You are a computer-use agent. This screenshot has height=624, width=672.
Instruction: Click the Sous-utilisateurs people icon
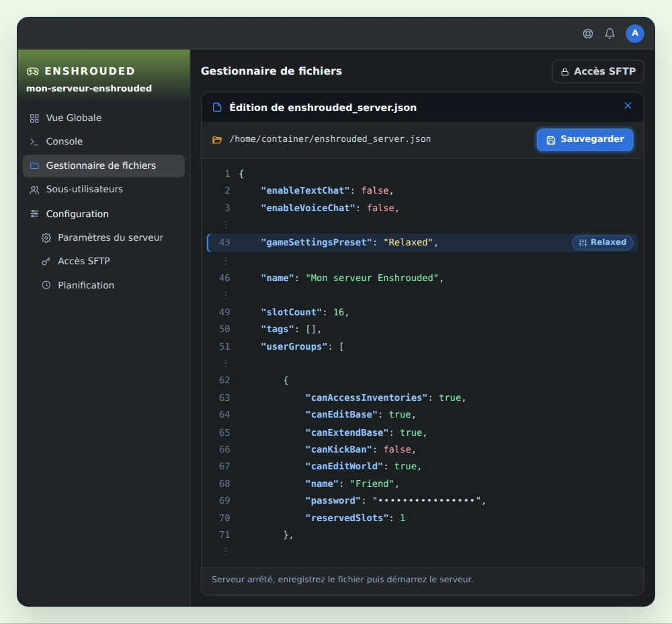pos(34,190)
